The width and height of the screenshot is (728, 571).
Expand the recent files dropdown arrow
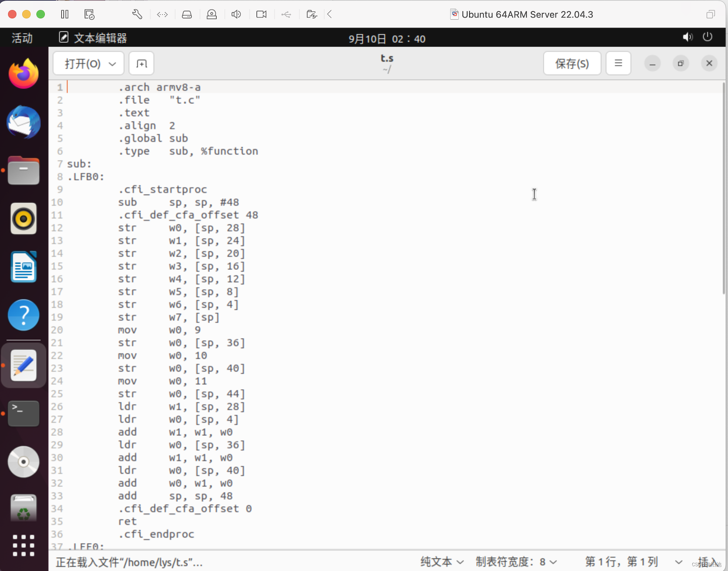[x=113, y=64]
